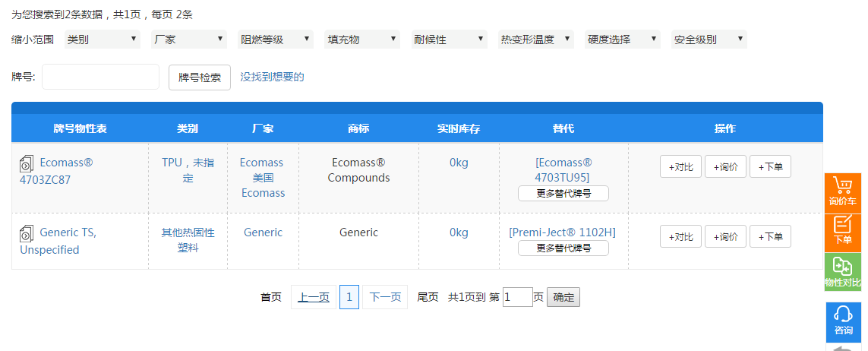
Task: Click +对比 for Ecomass 4703ZC87
Action: [x=680, y=167]
